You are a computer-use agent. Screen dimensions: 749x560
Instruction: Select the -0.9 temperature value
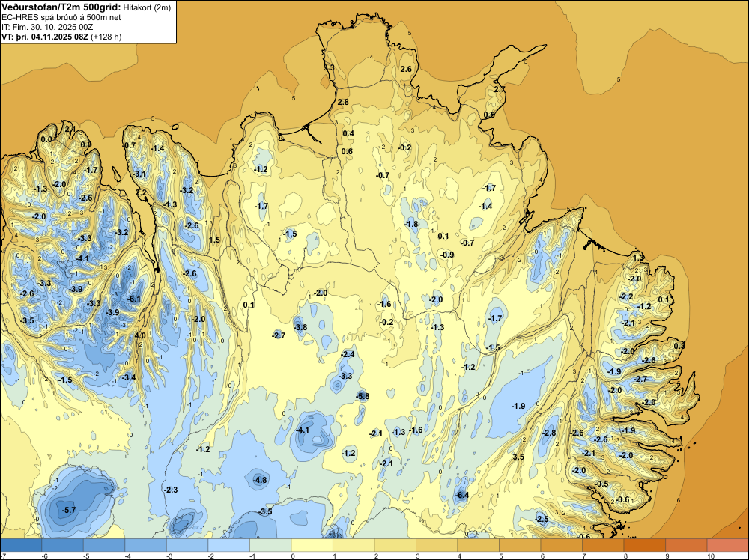446,255
